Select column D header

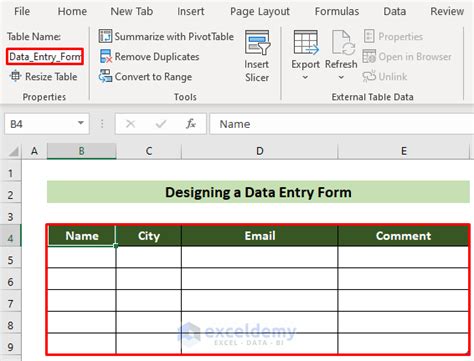tap(260, 151)
